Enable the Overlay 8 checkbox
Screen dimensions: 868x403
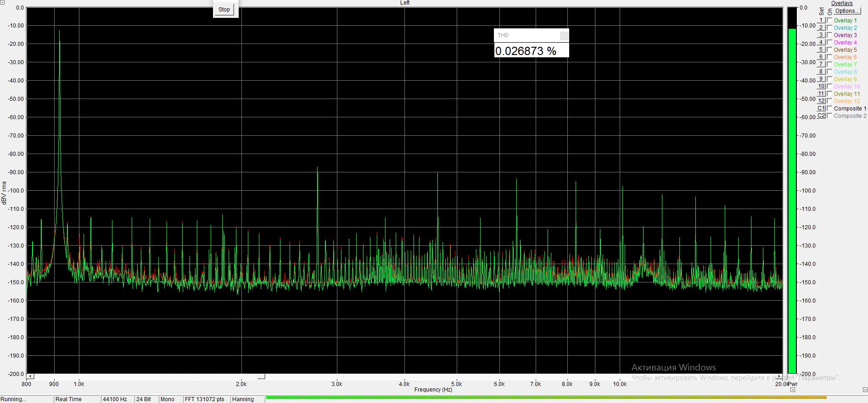point(829,72)
